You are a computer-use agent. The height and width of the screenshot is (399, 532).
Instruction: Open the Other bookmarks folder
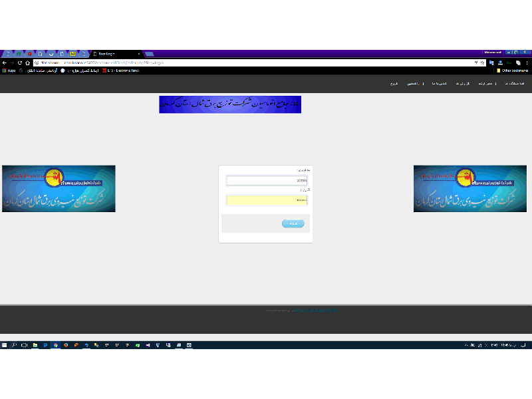512,70
